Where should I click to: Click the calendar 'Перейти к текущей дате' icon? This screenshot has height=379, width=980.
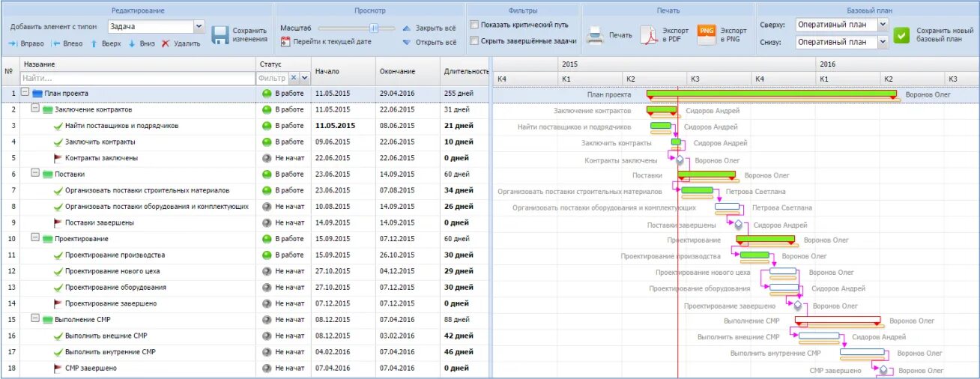click(285, 42)
